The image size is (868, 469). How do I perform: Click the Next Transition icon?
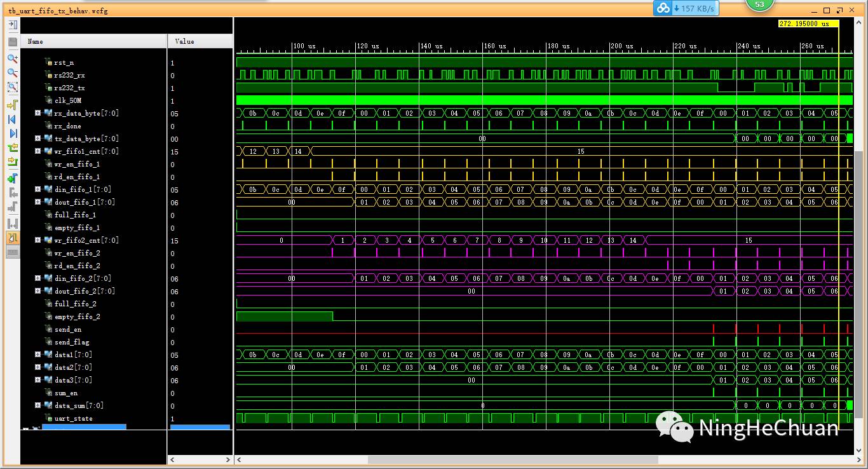12,163
